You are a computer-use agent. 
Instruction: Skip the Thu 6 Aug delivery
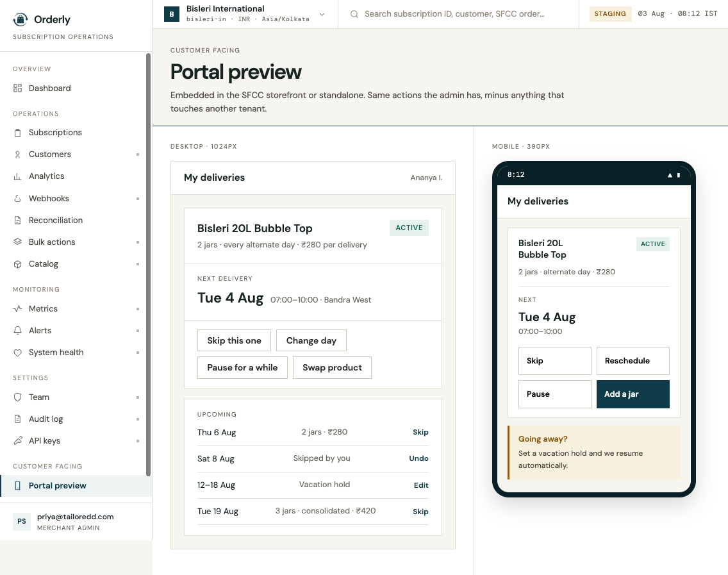click(x=420, y=433)
